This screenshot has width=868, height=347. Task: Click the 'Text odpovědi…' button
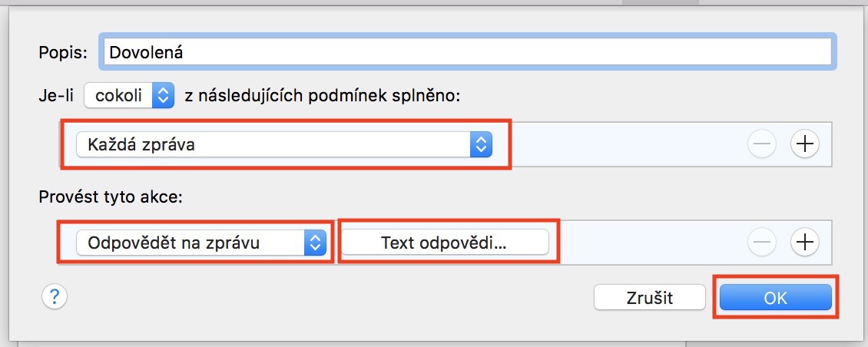pos(446,243)
